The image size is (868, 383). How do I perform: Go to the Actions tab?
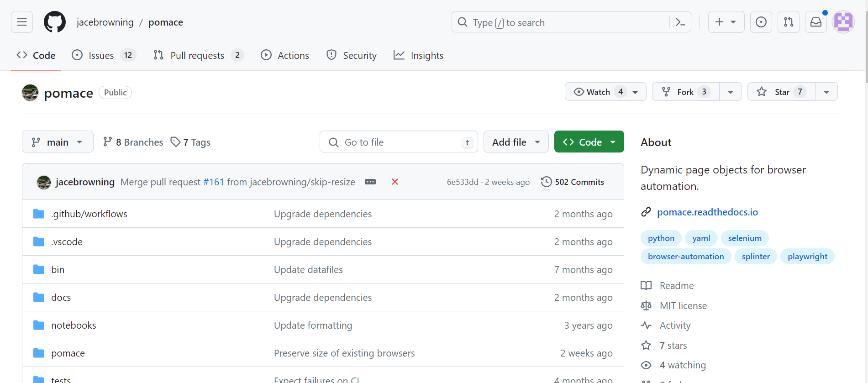coord(285,55)
